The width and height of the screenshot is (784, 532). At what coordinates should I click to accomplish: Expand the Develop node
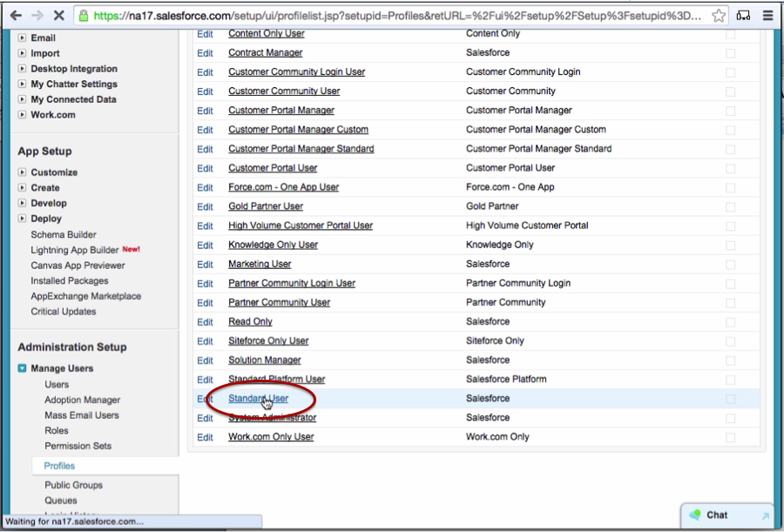pyautogui.click(x=22, y=203)
